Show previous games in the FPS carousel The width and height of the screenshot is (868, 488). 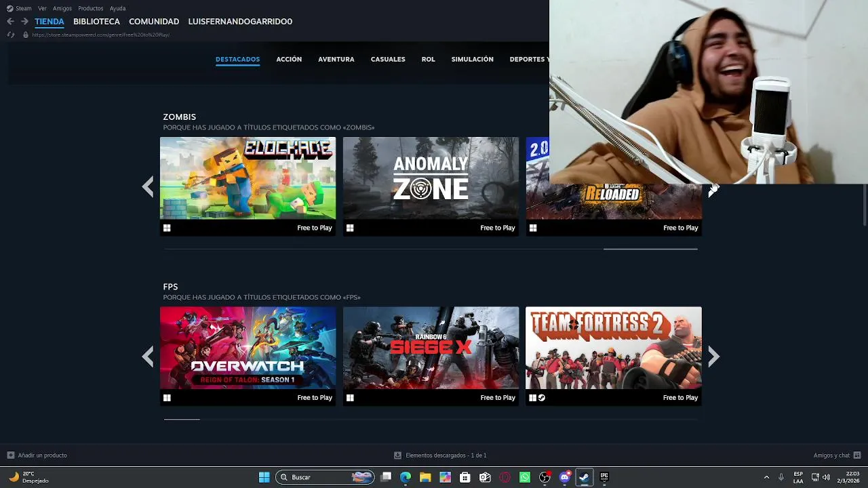(x=148, y=357)
